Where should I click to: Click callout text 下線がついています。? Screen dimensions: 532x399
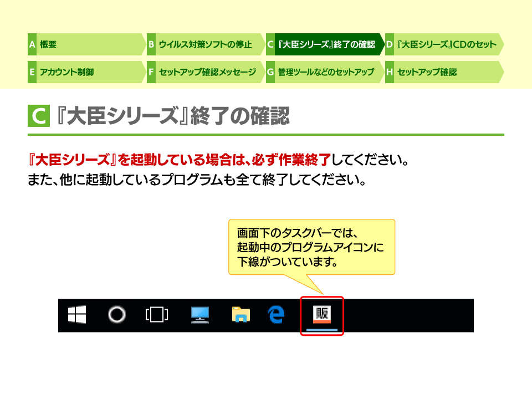click(x=288, y=262)
